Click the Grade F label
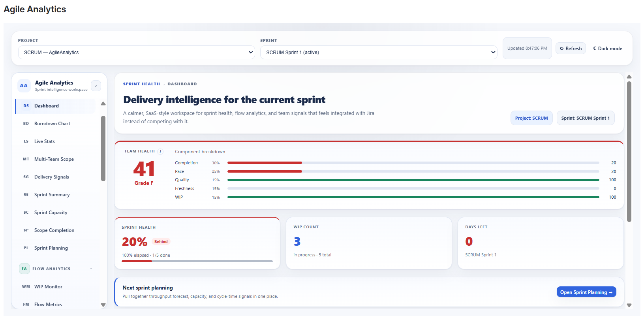Viewport: 644px width, 316px height. [x=144, y=183]
